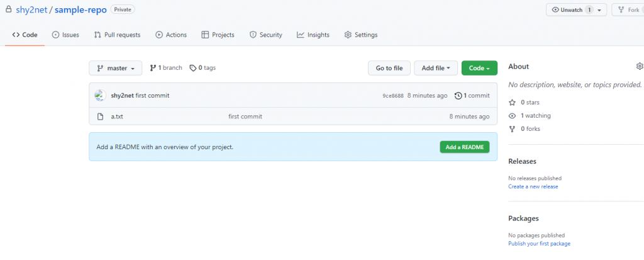Open the latest commit message 'first commit'
This screenshot has width=644, height=260.
(x=152, y=96)
